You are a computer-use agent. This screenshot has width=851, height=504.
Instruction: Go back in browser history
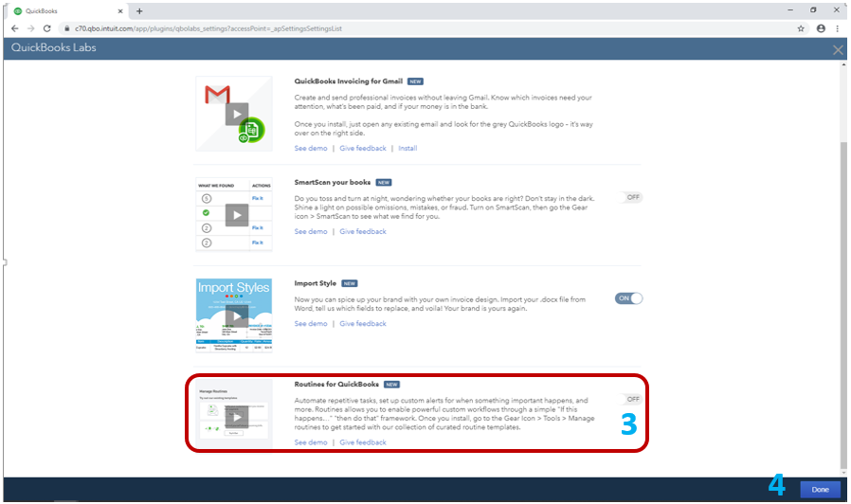point(14,28)
